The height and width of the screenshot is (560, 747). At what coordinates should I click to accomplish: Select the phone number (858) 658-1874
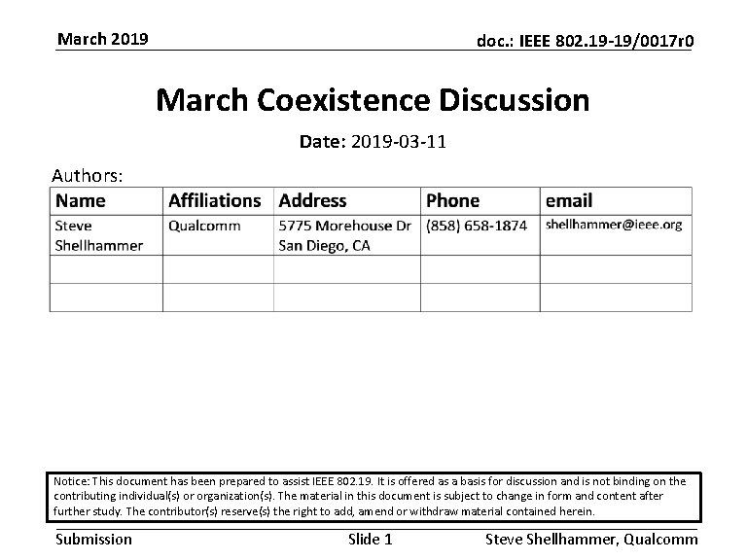[477, 226]
